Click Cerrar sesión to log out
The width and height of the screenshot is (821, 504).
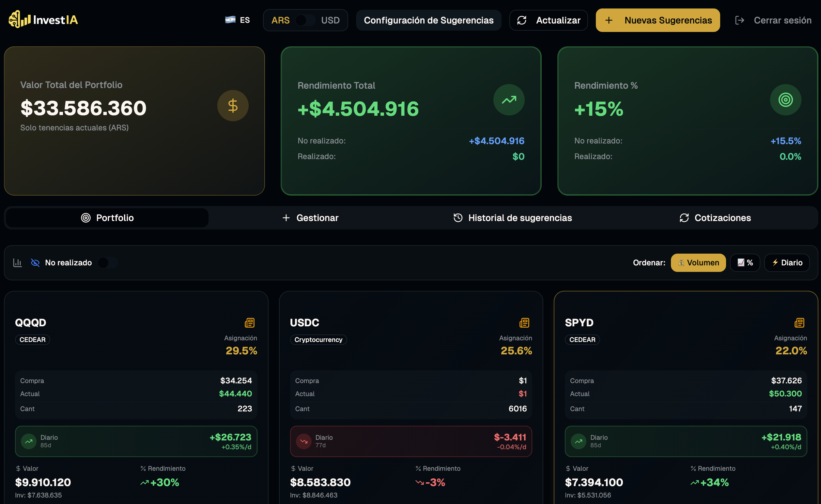pyautogui.click(x=782, y=20)
